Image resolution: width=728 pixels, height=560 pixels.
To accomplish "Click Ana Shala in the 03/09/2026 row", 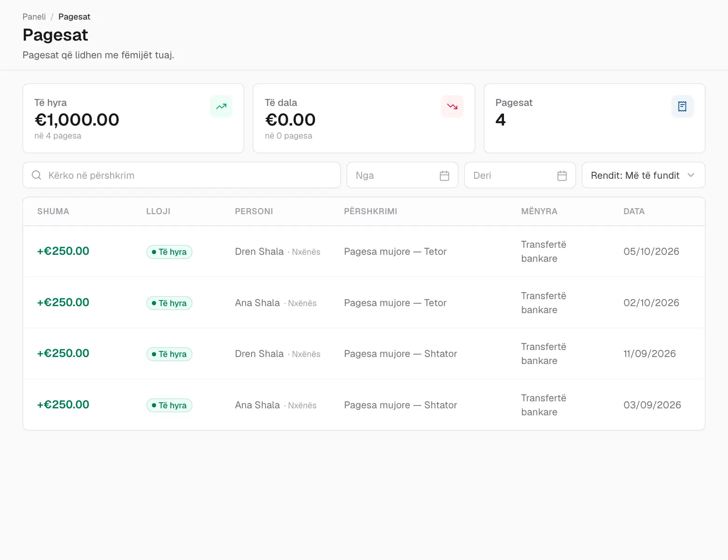I will point(258,405).
